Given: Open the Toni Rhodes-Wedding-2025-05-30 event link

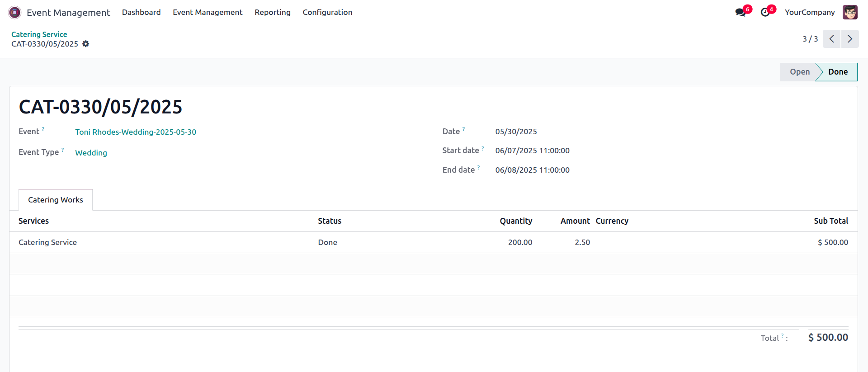Looking at the screenshot, I should click(136, 132).
